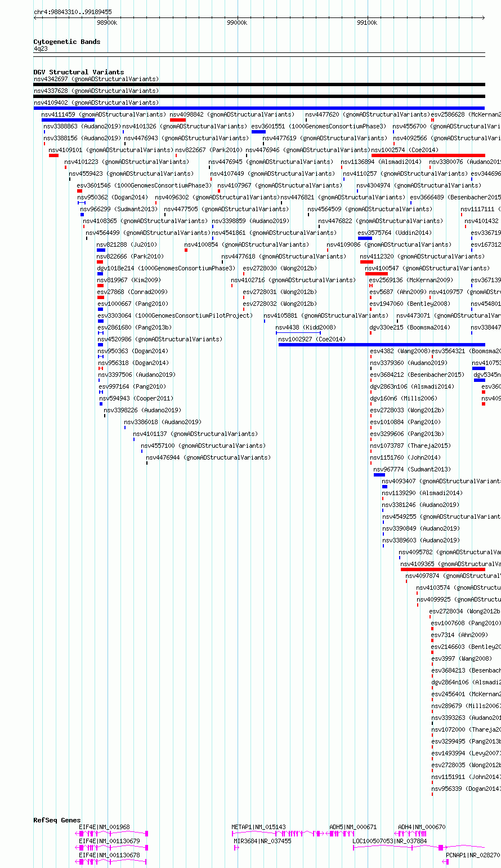The height and width of the screenshot is (868, 501).
Task: Select nsv821288 (Ju2010) variant label
Action: click(x=127, y=244)
